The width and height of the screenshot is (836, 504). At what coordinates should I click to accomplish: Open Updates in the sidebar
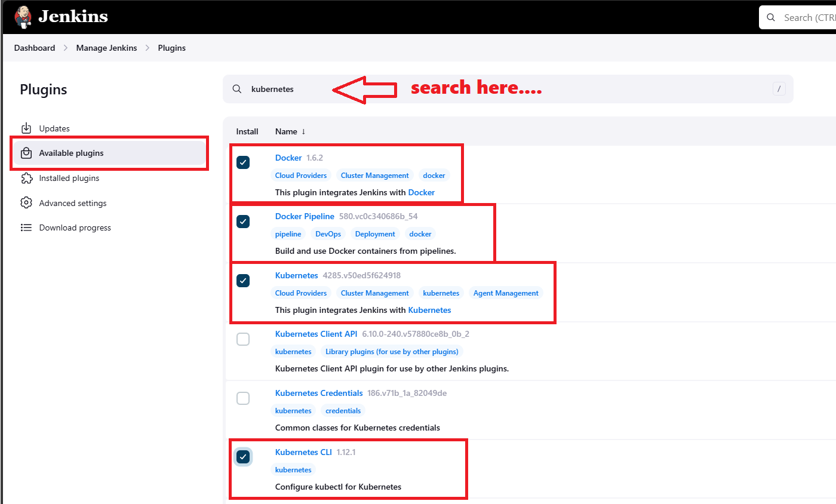tap(109, 128)
